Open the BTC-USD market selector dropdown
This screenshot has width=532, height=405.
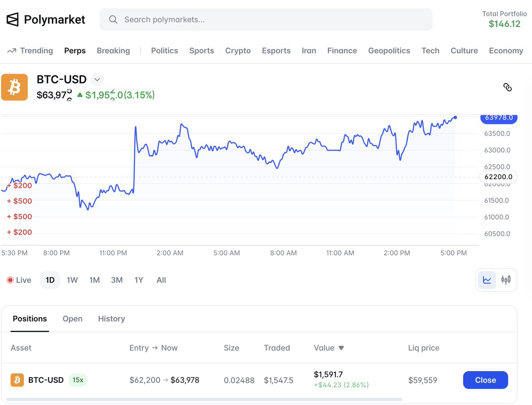pos(97,80)
